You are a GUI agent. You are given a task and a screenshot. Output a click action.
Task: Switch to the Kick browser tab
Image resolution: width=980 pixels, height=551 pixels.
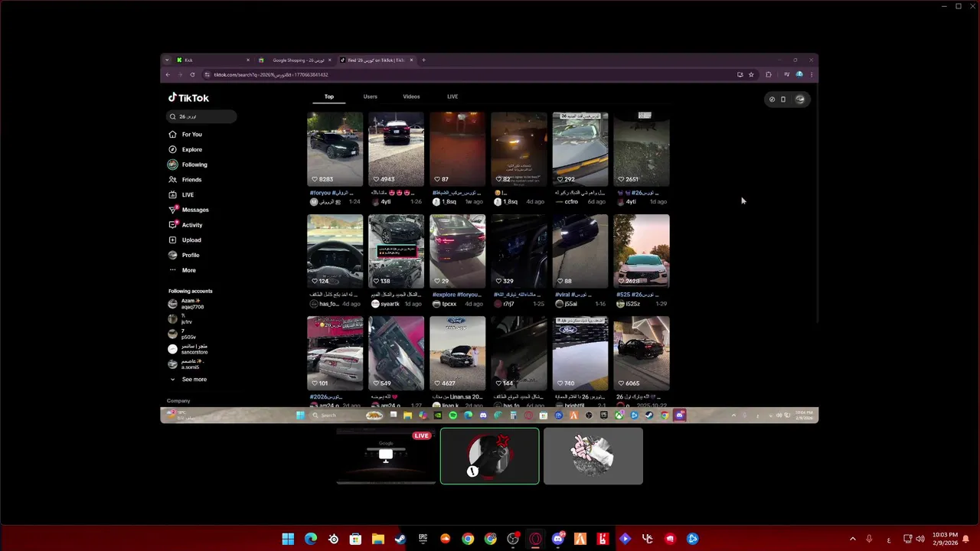pyautogui.click(x=212, y=60)
